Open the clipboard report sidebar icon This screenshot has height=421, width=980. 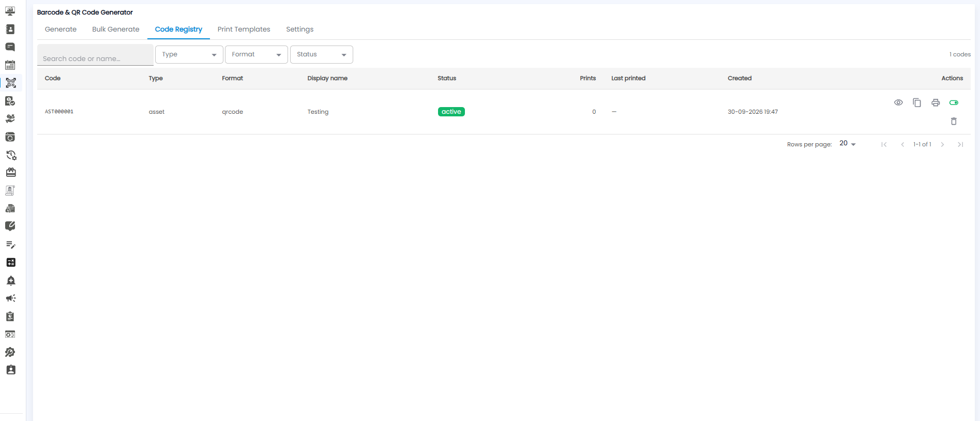coord(10,316)
